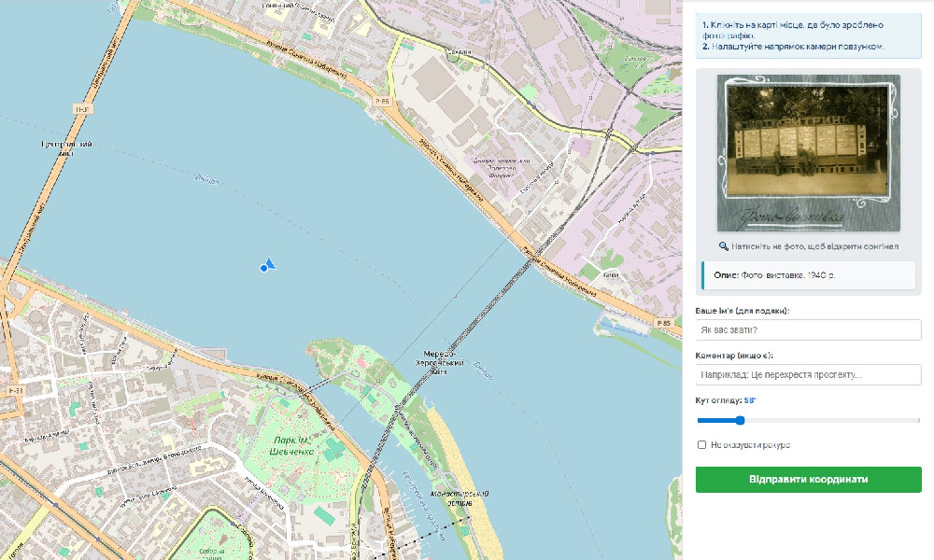934x560 pixels.
Task: Click the name input field
Action: (808, 329)
